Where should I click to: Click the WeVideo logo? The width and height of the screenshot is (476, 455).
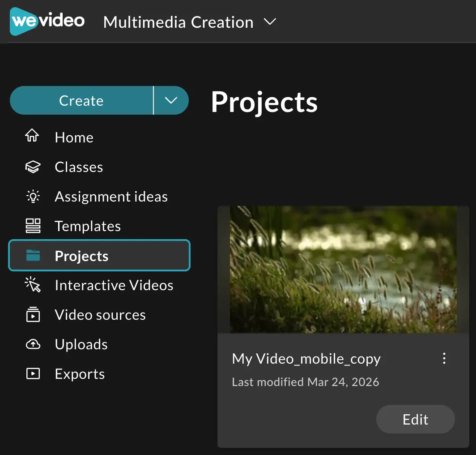47,21
